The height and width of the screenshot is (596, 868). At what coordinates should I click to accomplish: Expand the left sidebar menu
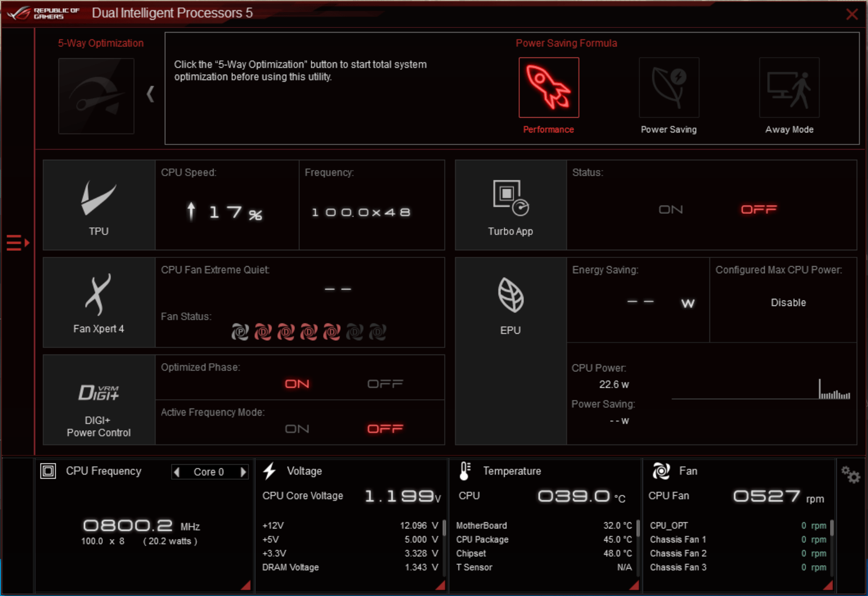click(x=17, y=243)
